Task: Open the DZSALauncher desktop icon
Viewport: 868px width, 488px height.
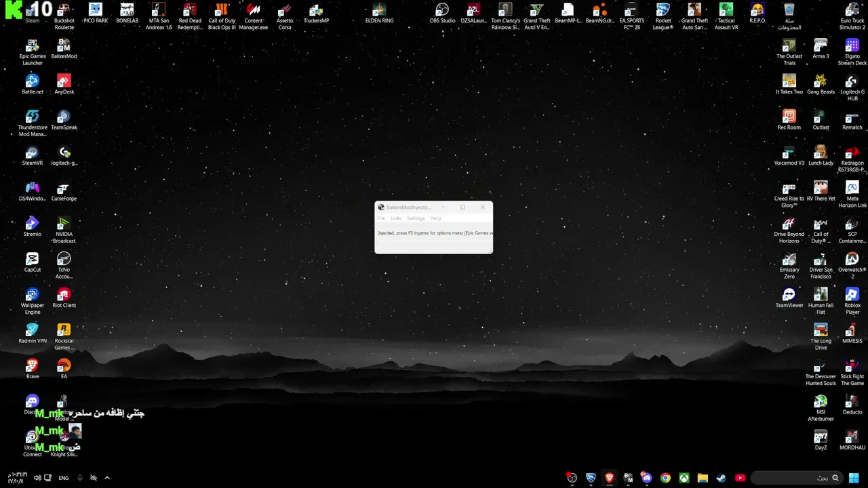Action: [x=474, y=14]
